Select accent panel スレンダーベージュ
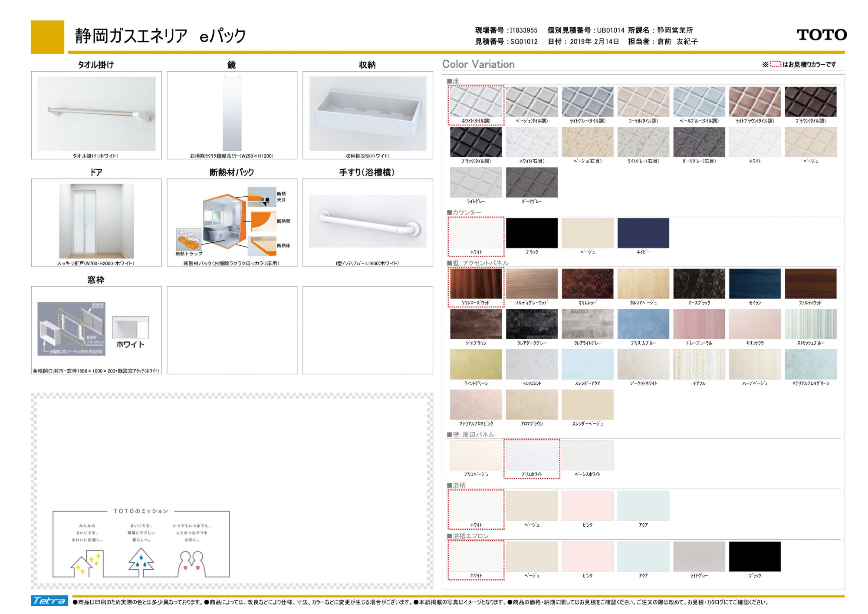The height and width of the screenshot is (614, 868). point(588,405)
